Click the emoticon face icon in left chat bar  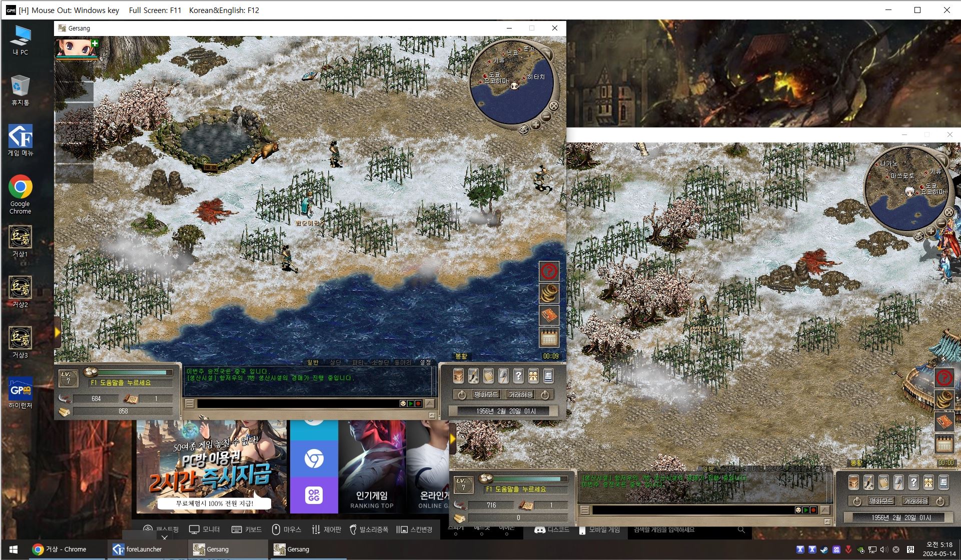click(403, 403)
